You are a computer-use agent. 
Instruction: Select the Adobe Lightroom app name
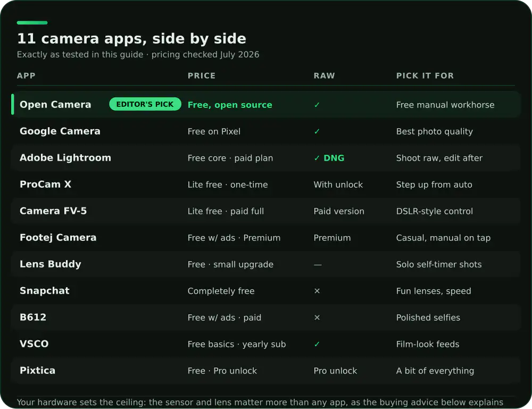click(x=65, y=158)
